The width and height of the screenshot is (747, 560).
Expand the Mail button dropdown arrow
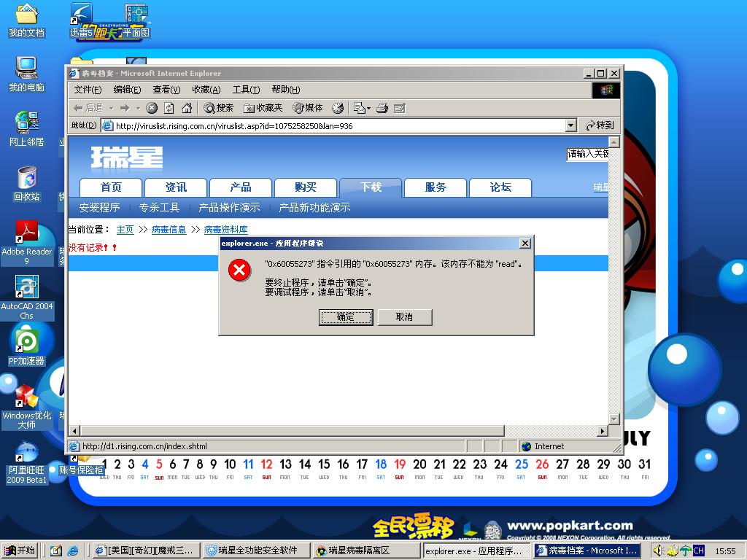[x=368, y=109]
